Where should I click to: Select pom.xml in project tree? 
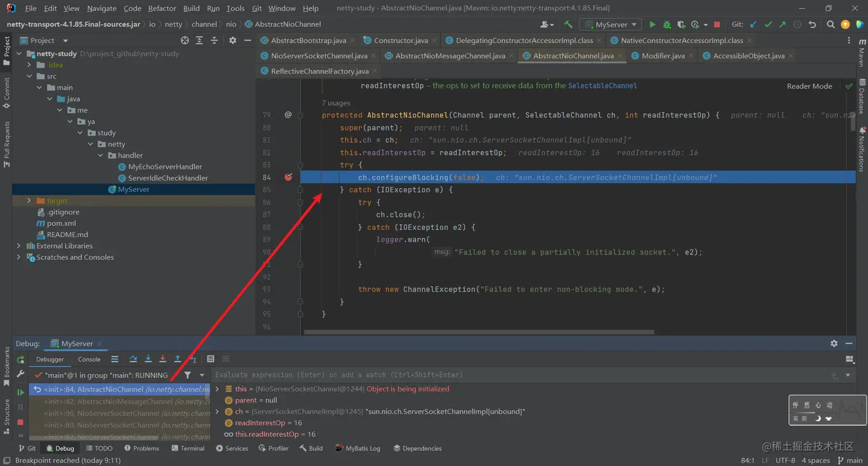click(61, 224)
